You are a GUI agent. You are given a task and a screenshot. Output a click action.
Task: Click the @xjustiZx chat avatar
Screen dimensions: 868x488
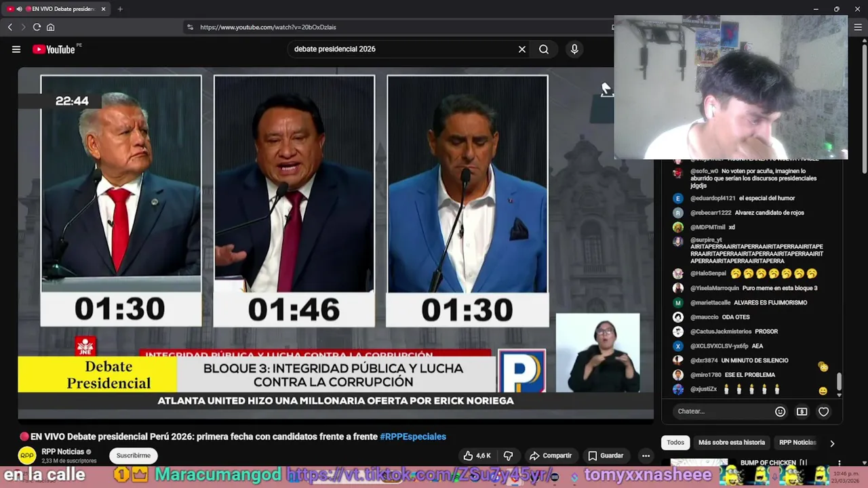(x=677, y=389)
